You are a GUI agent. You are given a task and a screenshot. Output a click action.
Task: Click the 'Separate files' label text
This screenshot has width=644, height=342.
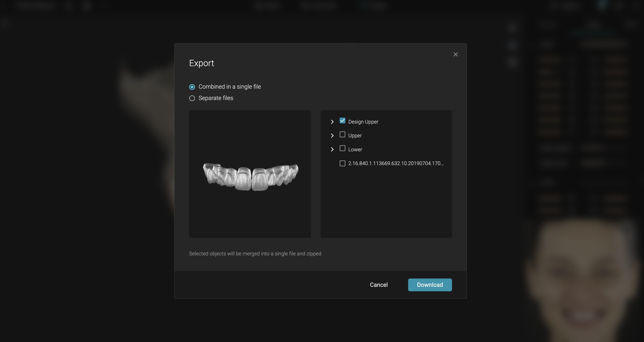pyautogui.click(x=216, y=98)
